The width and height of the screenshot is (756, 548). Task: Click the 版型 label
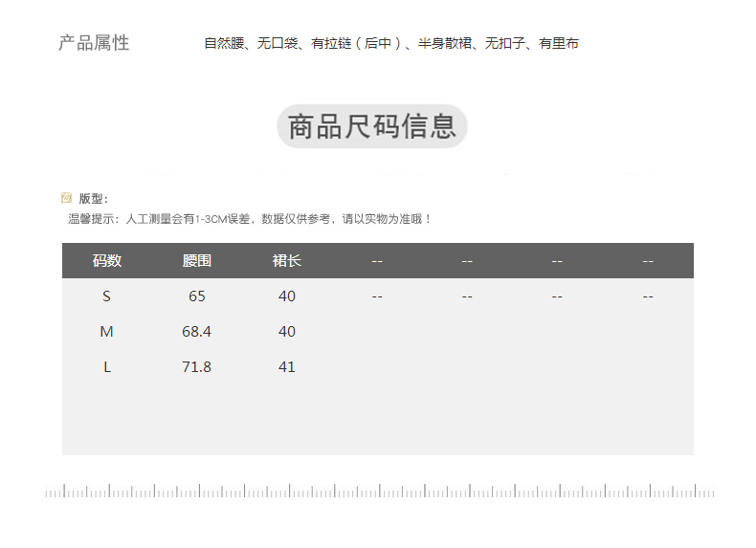[93, 198]
